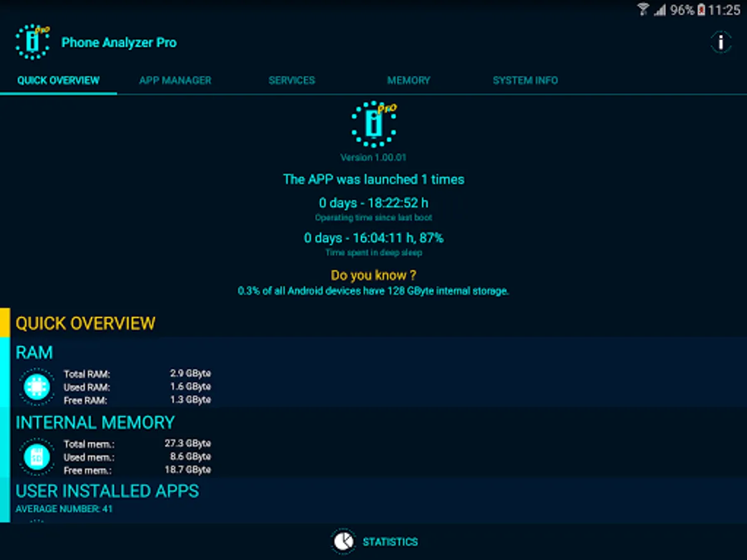Click the deep sleep time readout
The image size is (747, 560).
374,238
